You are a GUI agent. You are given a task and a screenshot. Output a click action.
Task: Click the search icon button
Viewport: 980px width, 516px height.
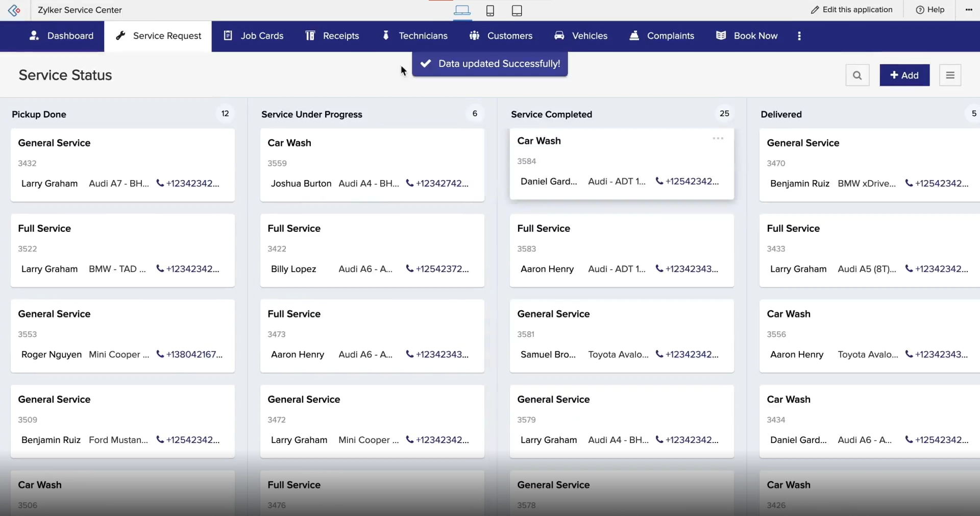click(x=857, y=75)
